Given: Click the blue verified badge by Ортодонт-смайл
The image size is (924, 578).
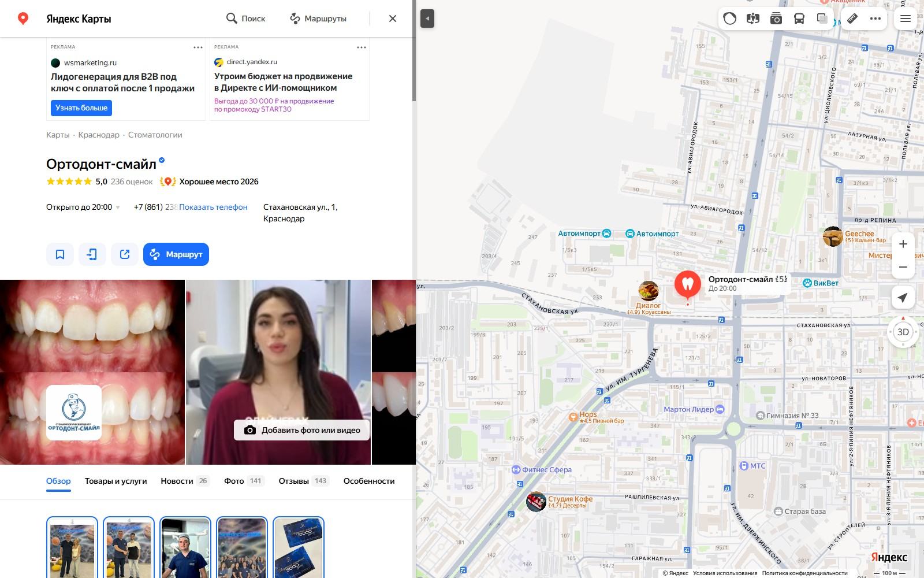Looking at the screenshot, I should [x=162, y=161].
